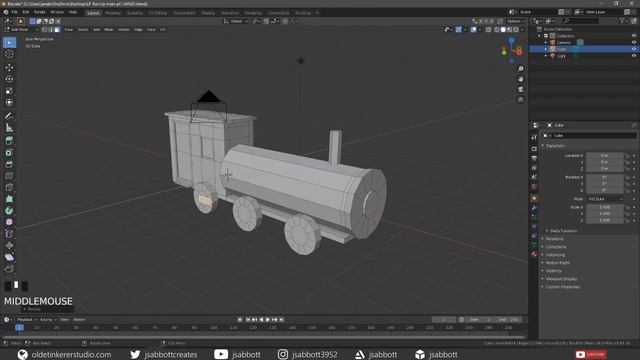Image resolution: width=640 pixels, height=360 pixels.
Task: Open the rotation Mode XYZ Euler dropdown
Action: click(x=605, y=199)
